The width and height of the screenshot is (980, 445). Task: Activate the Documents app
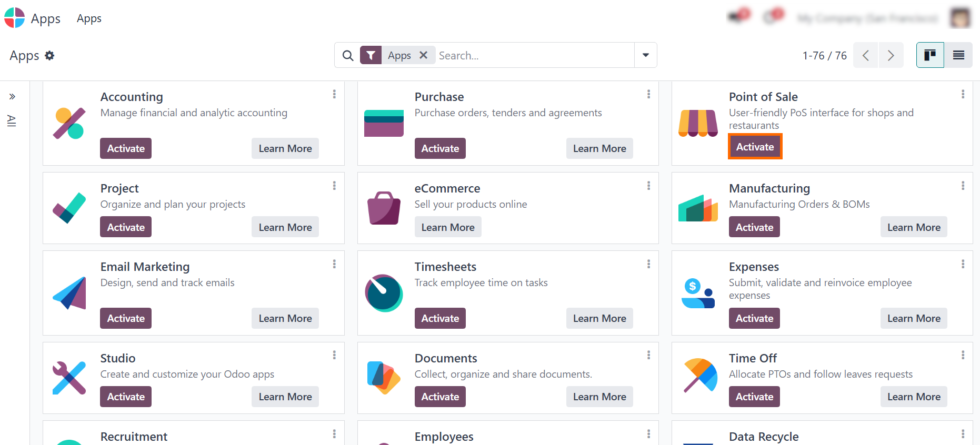(x=440, y=397)
